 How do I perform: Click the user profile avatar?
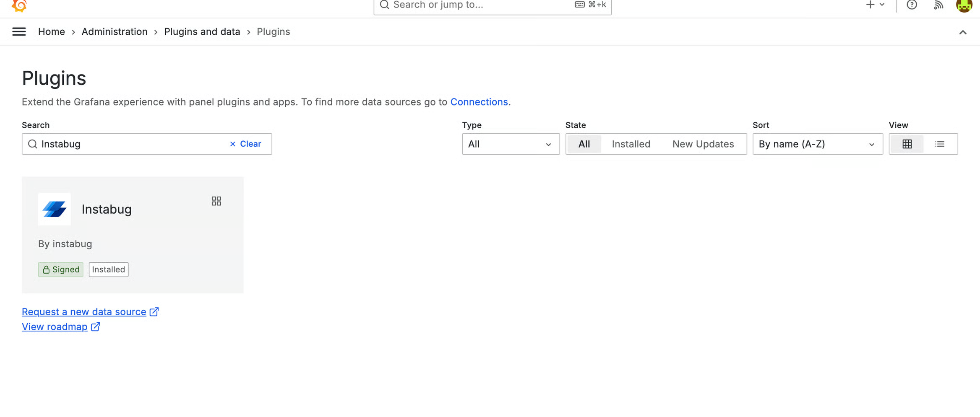tap(964, 5)
